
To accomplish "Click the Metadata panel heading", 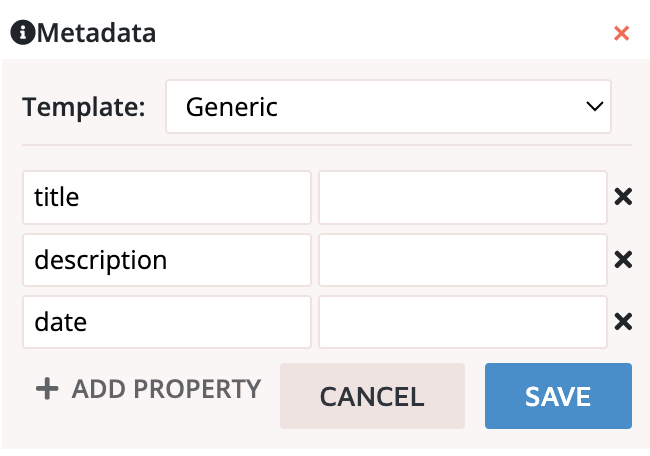I will tap(96, 33).
